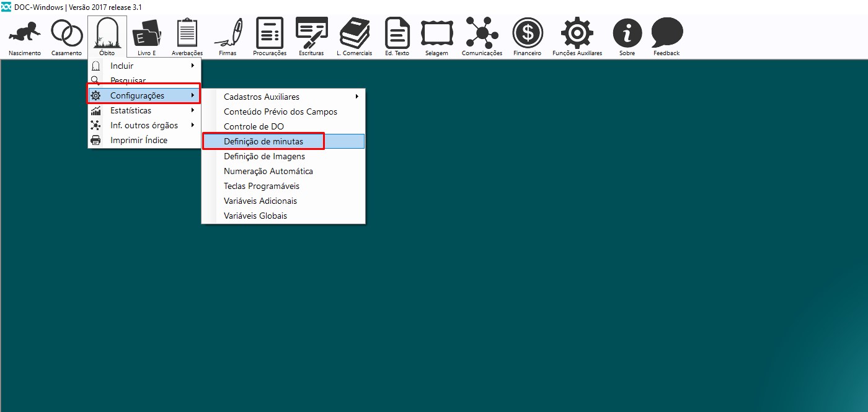This screenshot has height=412, width=868.
Task: Choose Controle de DO
Action: click(283, 126)
